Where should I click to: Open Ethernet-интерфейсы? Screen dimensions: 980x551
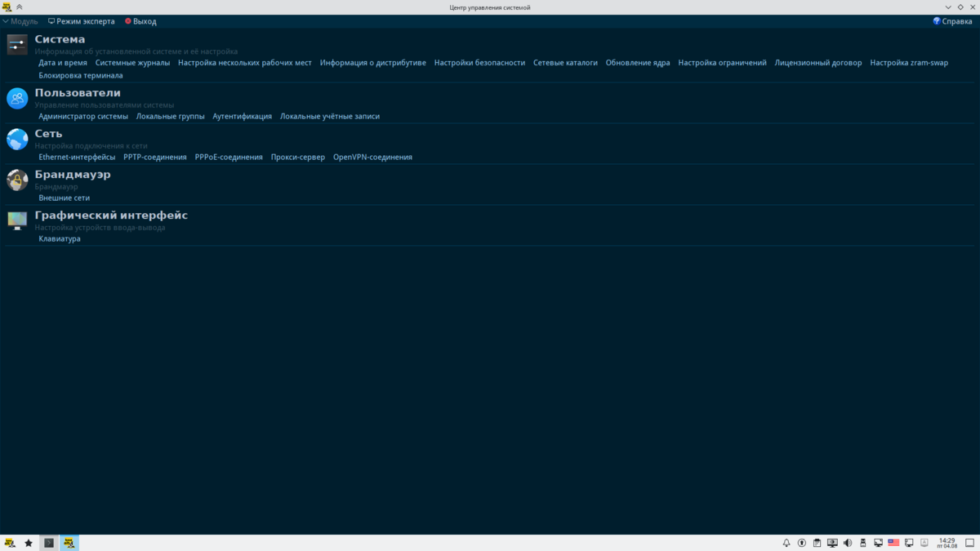(x=77, y=157)
